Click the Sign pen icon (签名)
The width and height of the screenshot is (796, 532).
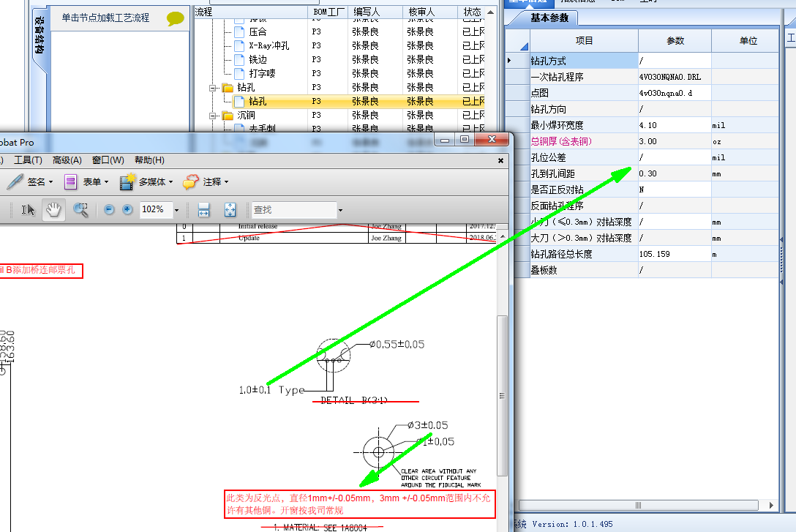(15, 181)
